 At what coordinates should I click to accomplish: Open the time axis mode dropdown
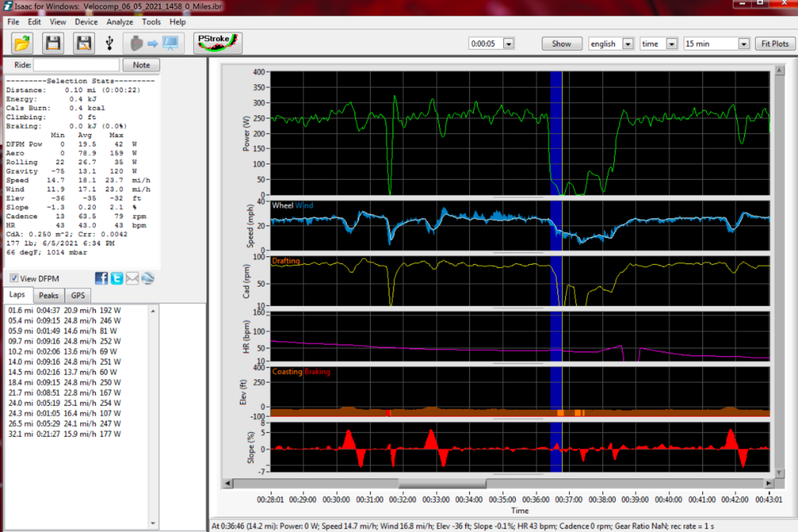(x=672, y=44)
